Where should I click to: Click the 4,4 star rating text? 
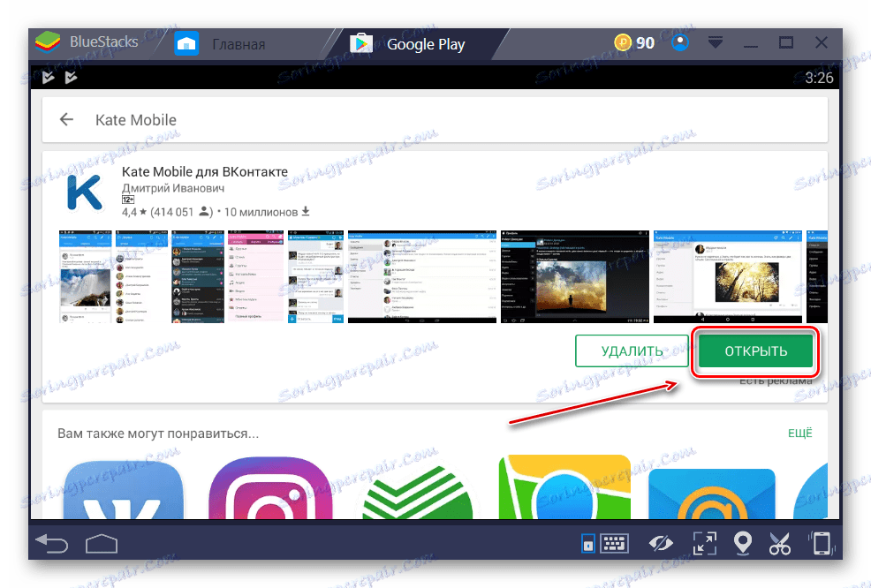point(134,212)
